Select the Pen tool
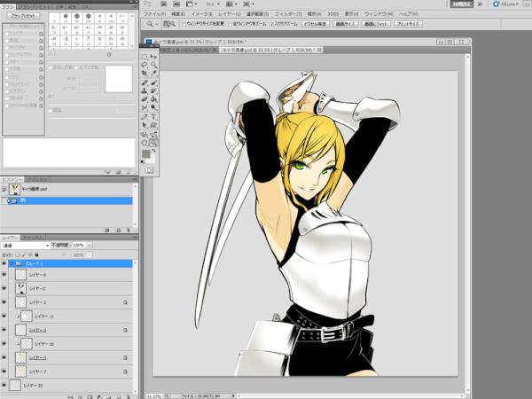532x399 pixels. click(145, 117)
